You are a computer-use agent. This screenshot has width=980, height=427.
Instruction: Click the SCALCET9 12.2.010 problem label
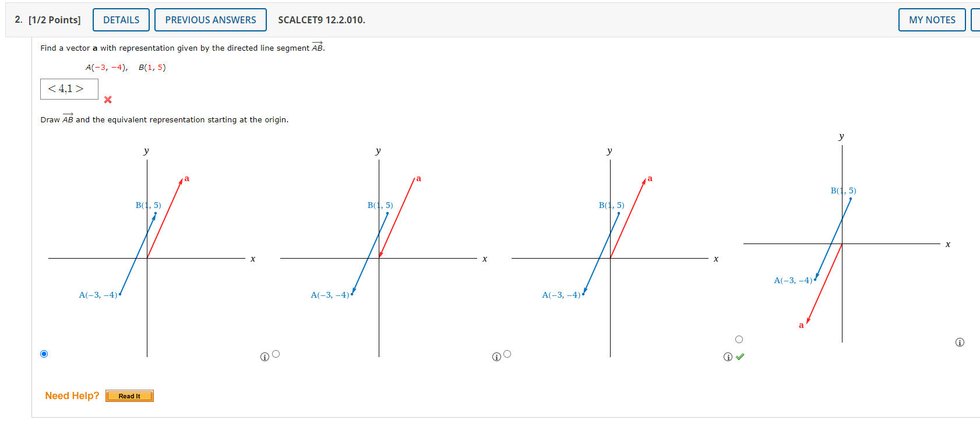tap(321, 19)
